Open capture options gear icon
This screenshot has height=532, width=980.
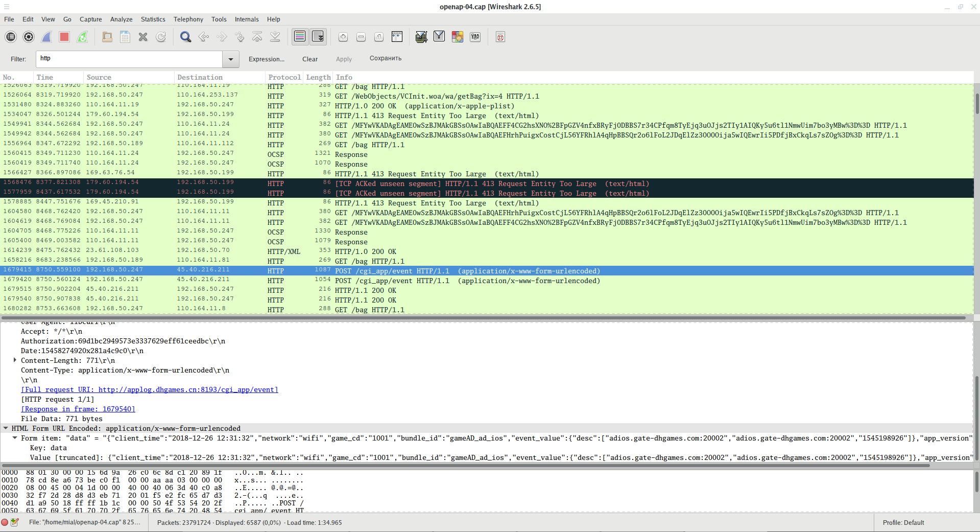[x=29, y=37]
